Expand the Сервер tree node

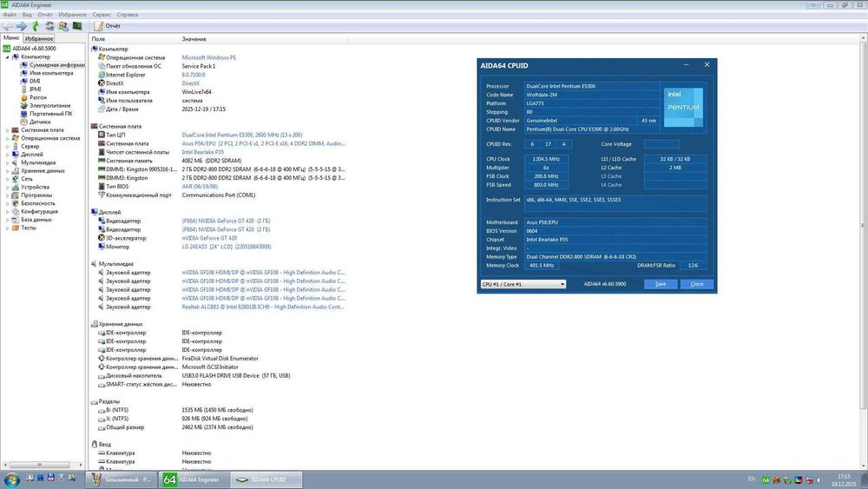point(7,146)
